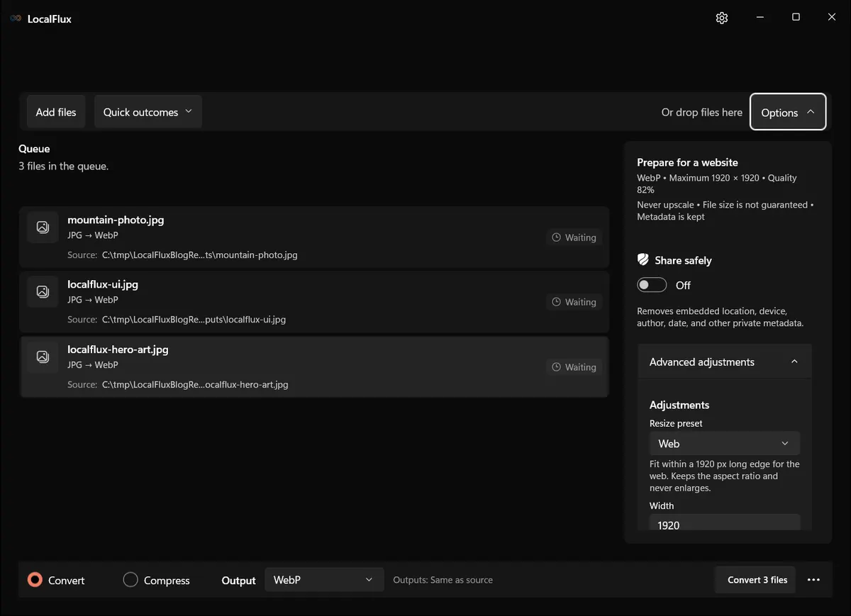Open the settings gear in title bar
Image resolution: width=851 pixels, height=616 pixels.
(722, 18)
